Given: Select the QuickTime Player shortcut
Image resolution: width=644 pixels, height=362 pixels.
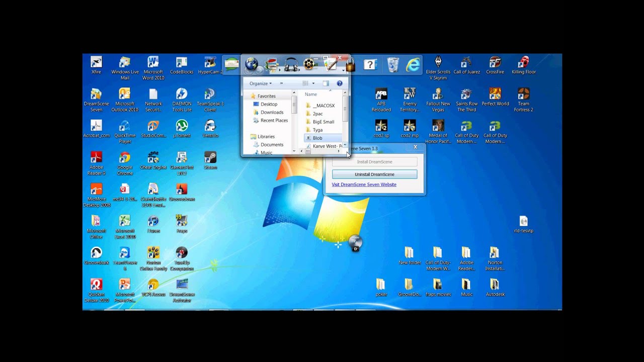Looking at the screenshot, I should 125,132.
